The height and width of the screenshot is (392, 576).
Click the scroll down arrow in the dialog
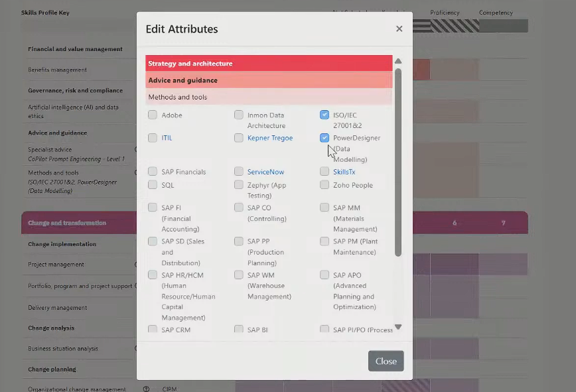tap(398, 326)
